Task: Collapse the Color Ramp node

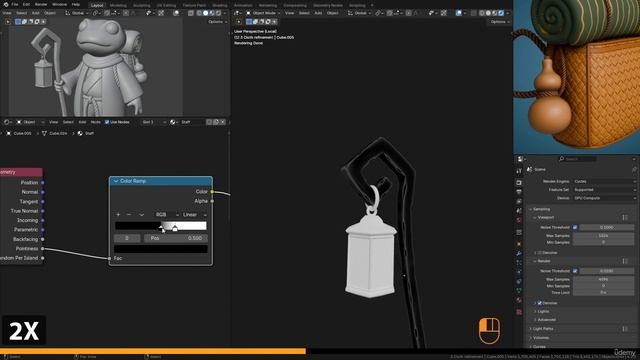Action: click(116, 181)
